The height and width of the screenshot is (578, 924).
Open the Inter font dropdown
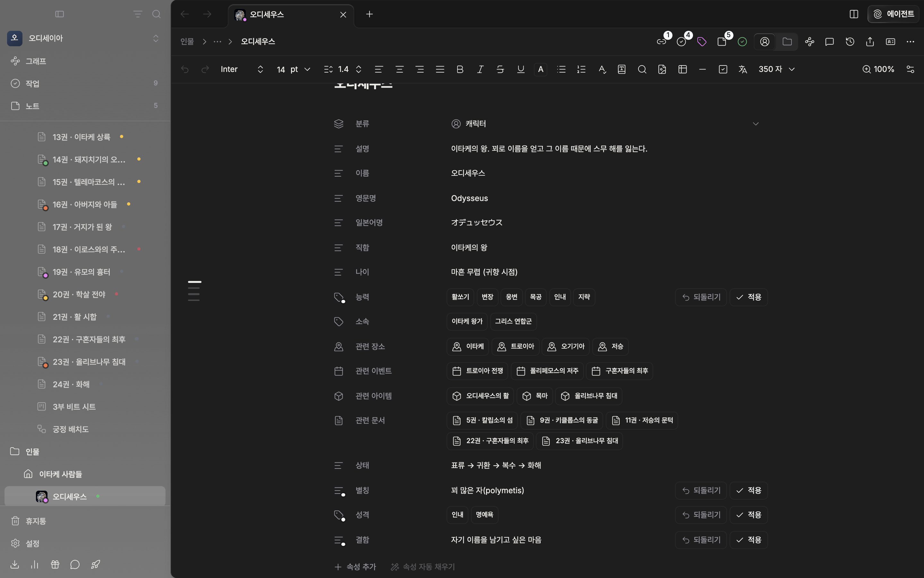coord(242,69)
